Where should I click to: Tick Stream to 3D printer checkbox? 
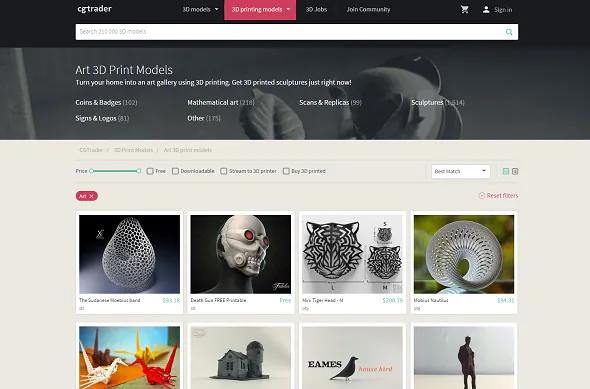coord(224,171)
